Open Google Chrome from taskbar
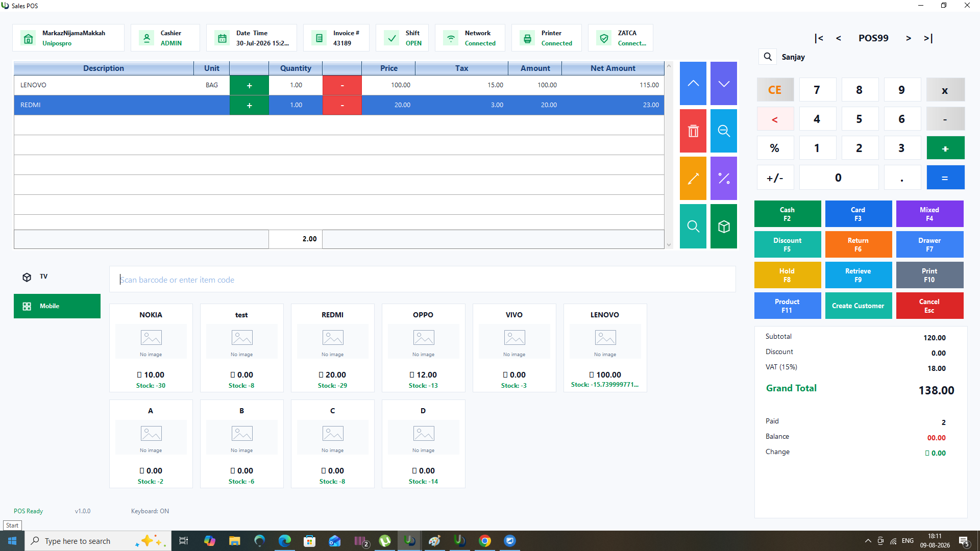The image size is (980, 551). pyautogui.click(x=485, y=541)
